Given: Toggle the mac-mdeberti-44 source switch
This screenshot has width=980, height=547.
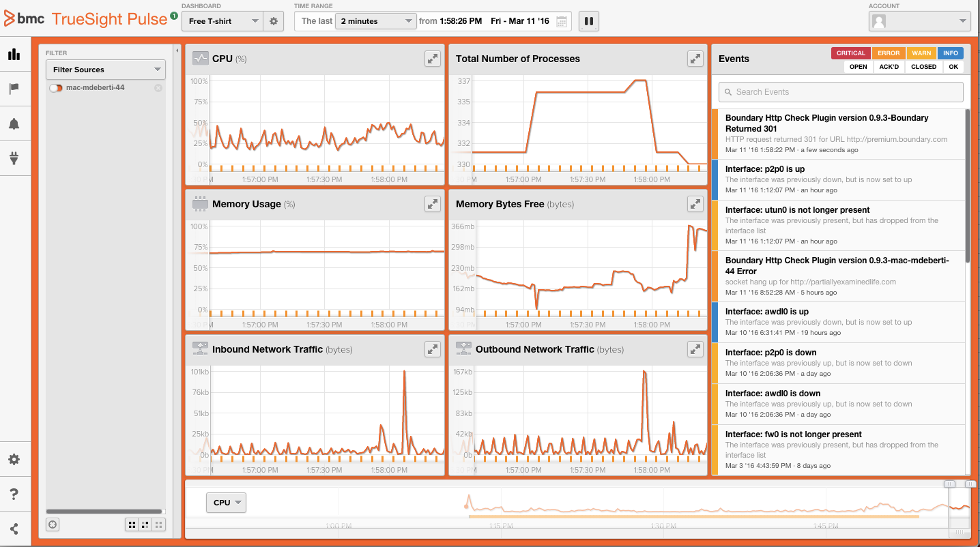Looking at the screenshot, I should pos(56,88).
